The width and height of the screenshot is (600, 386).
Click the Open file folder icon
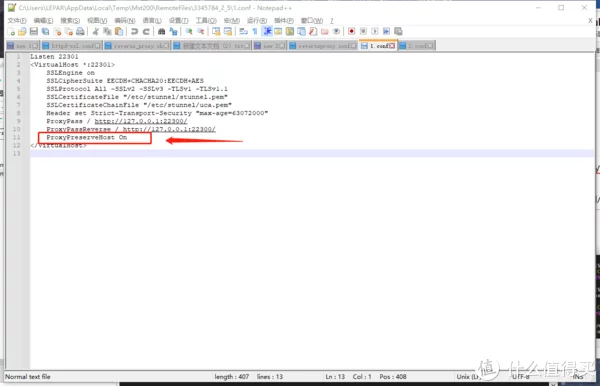tap(22, 31)
